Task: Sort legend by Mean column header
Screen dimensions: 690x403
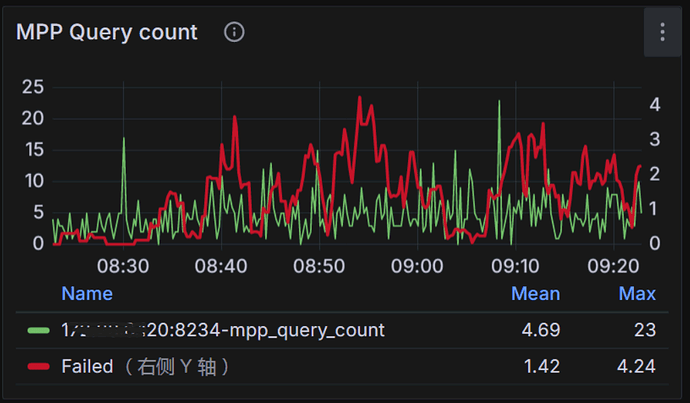Action: click(x=536, y=293)
